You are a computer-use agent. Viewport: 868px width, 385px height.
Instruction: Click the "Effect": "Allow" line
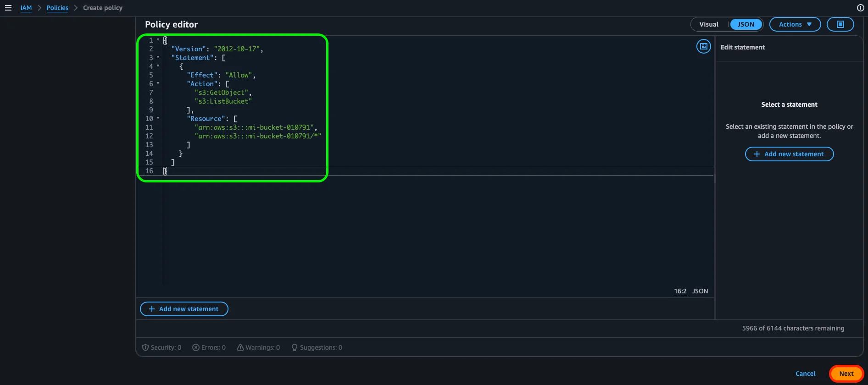tap(221, 75)
